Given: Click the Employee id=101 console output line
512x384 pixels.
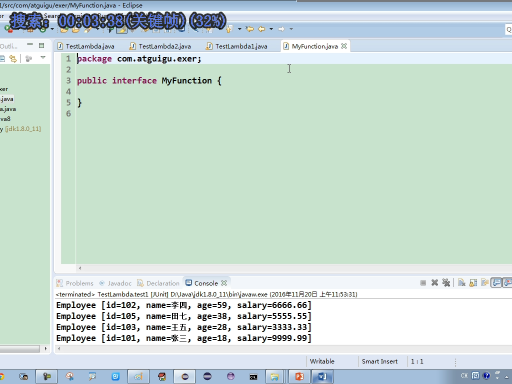Looking at the screenshot, I should (184, 338).
